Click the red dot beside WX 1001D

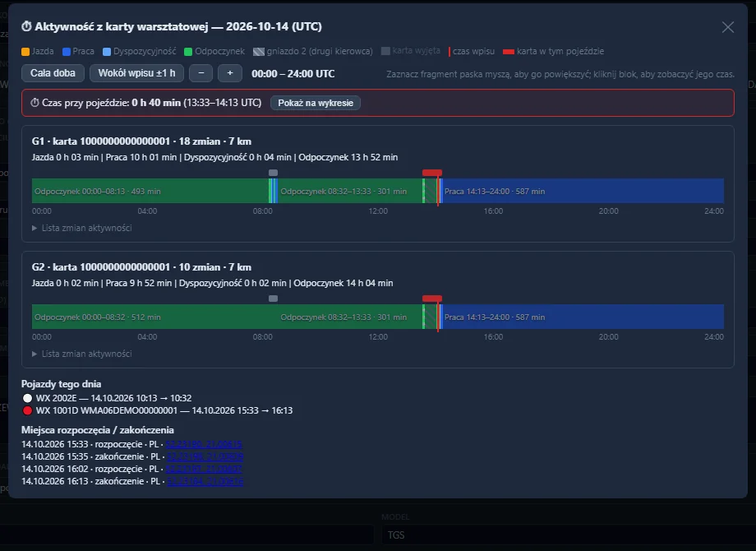pyautogui.click(x=27, y=410)
